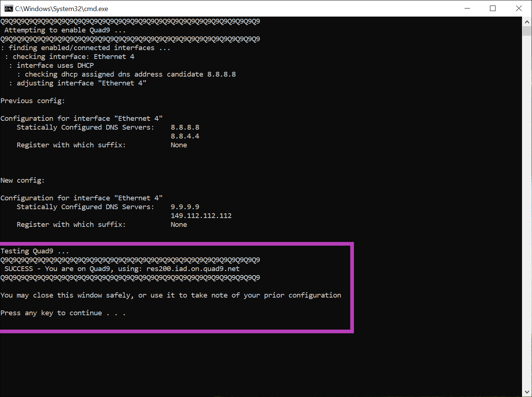Click the scrollbar up arrow
The image size is (532, 397).
[x=527, y=21]
